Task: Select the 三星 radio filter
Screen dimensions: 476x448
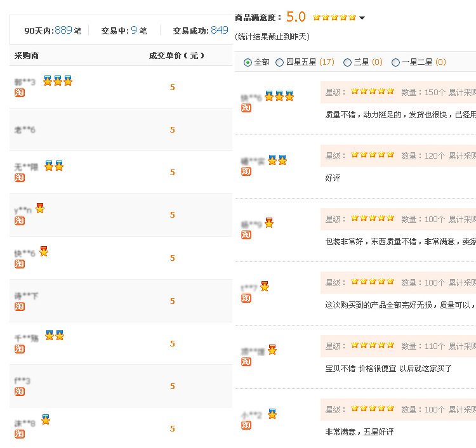Action: pyautogui.click(x=347, y=62)
